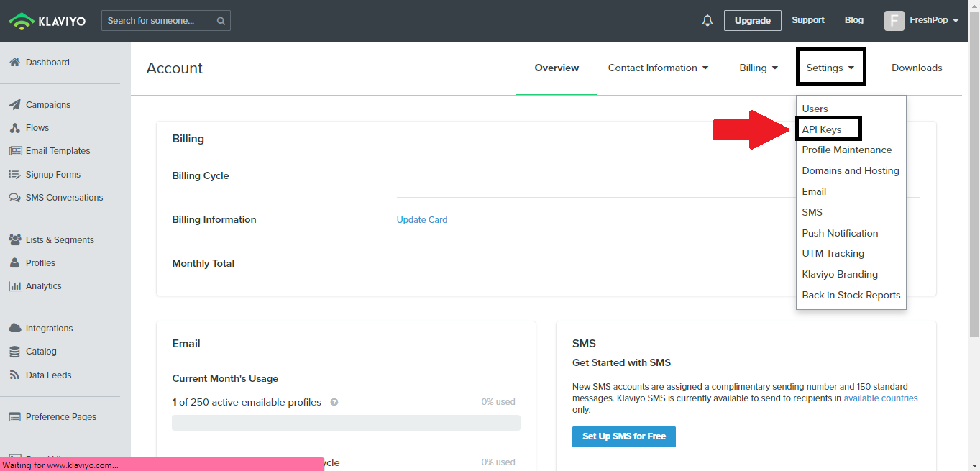Click Set Up SMS for Free button
Viewport: 980px width, 471px height.
[624, 436]
